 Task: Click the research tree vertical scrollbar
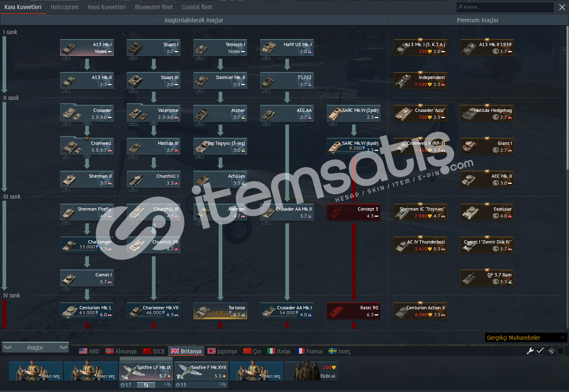[567, 98]
